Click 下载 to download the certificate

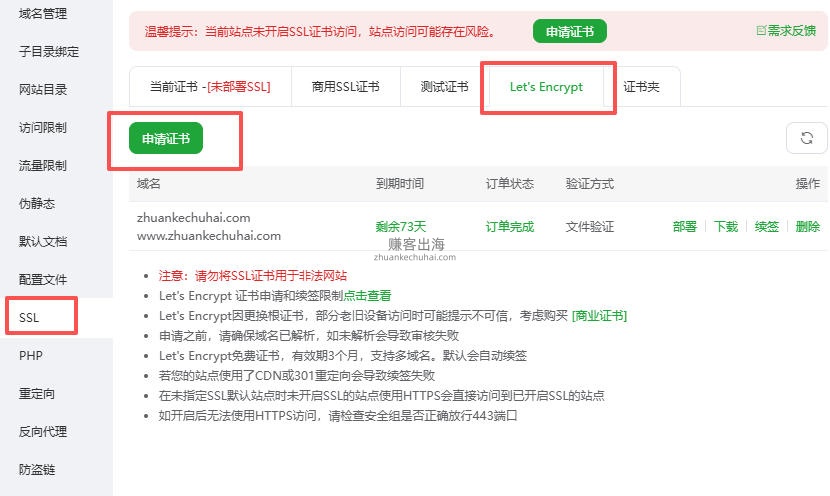pos(726,227)
